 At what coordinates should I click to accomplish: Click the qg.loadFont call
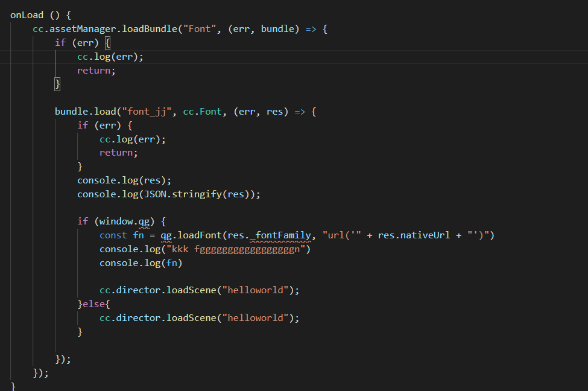[191, 235]
